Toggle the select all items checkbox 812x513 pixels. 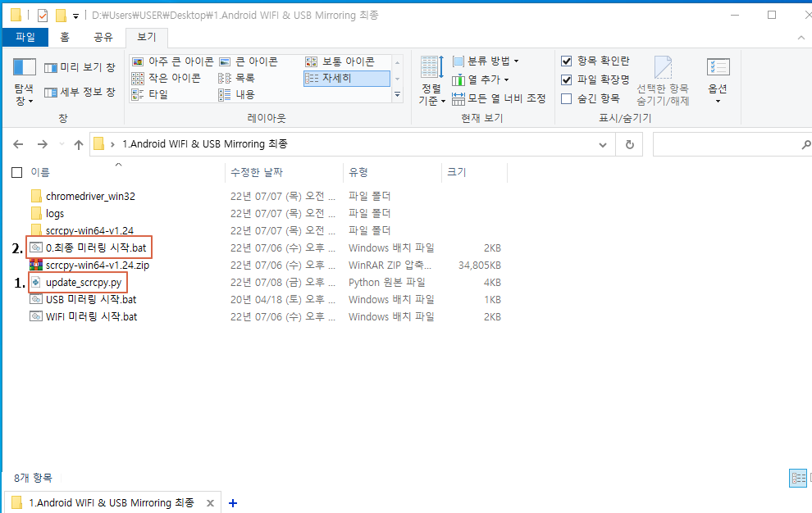(17, 172)
